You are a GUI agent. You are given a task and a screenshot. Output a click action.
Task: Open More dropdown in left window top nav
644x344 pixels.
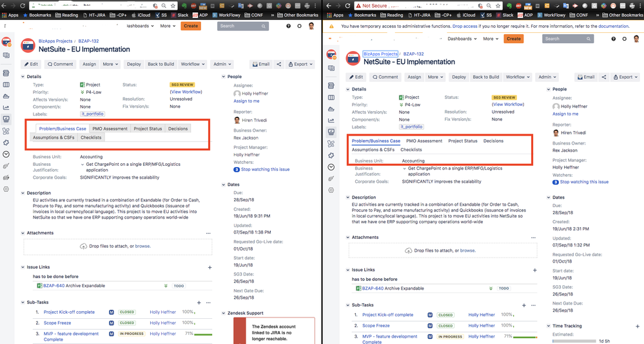[x=168, y=26]
